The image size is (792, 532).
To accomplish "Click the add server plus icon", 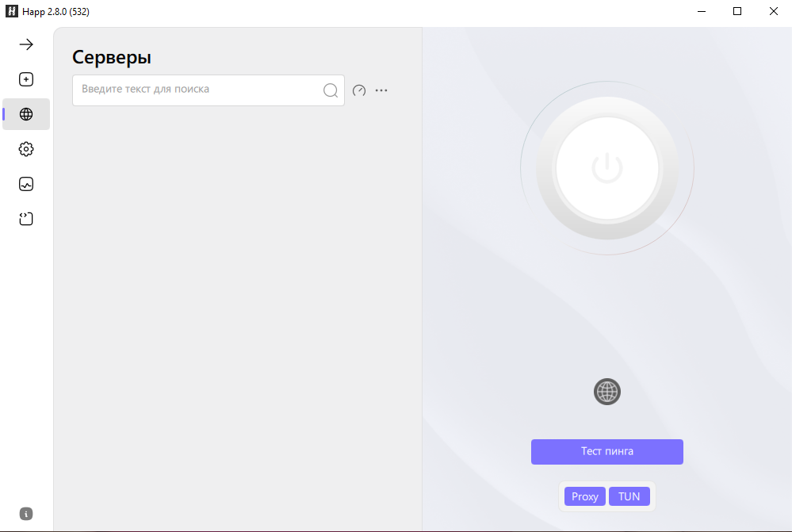I will 26,79.
